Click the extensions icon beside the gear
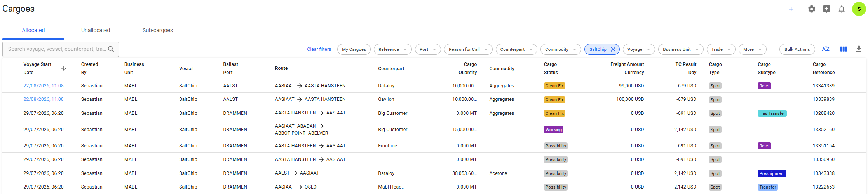This screenshot has width=868, height=194. pyautogui.click(x=826, y=9)
